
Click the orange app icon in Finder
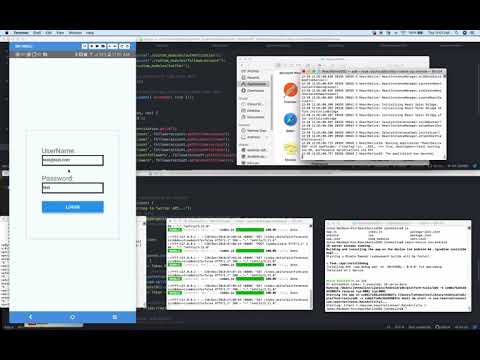point(290,90)
